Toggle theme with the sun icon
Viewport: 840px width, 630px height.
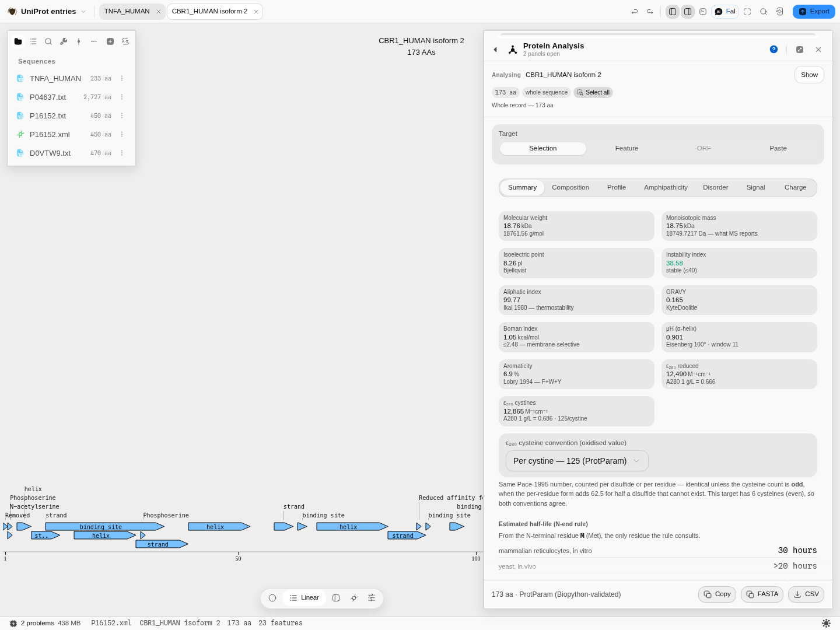pyautogui.click(x=826, y=623)
